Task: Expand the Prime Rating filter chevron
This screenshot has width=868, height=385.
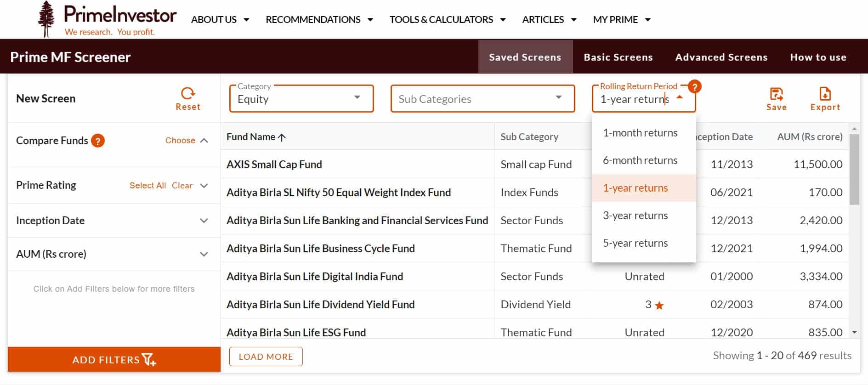Action: [x=204, y=186]
